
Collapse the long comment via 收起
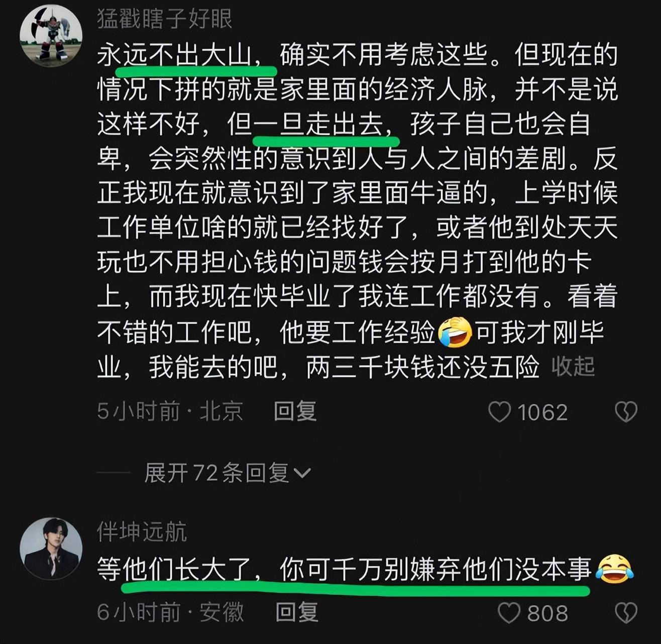[573, 366]
